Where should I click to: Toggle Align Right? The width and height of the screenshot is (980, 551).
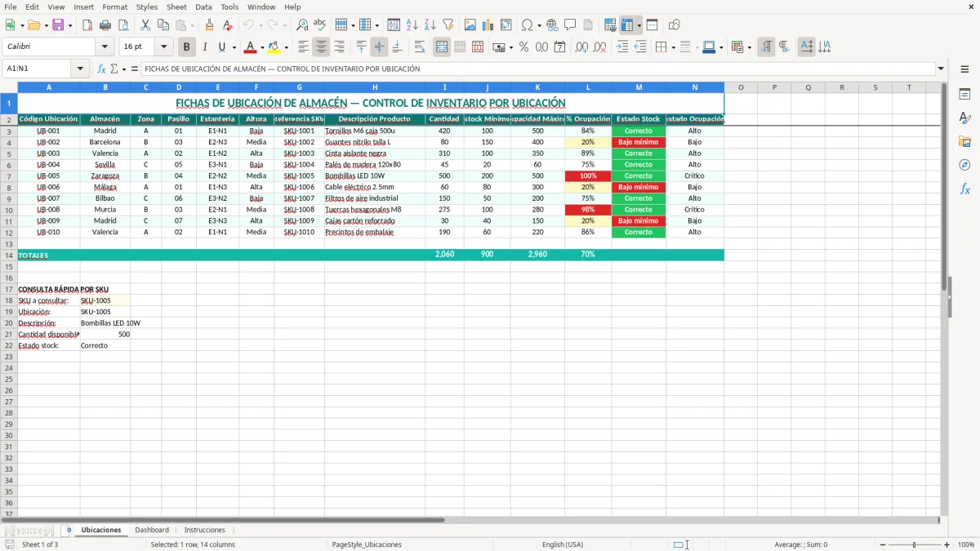pos(340,47)
